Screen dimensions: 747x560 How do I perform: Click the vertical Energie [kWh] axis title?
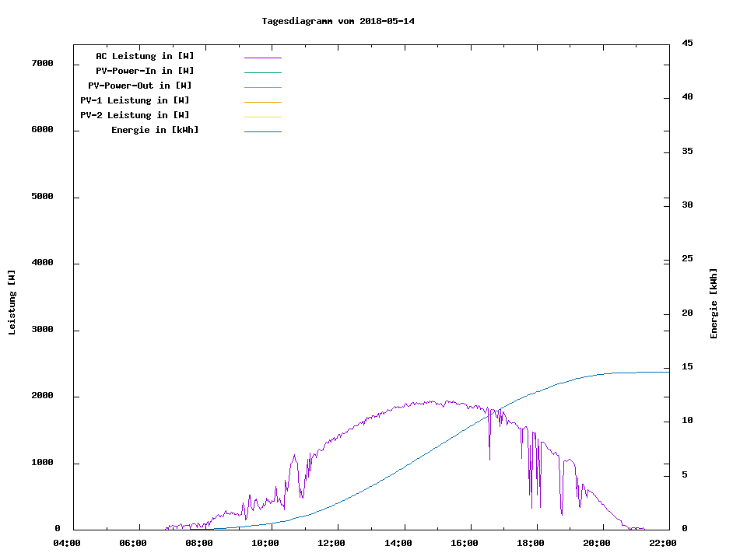[x=714, y=303]
